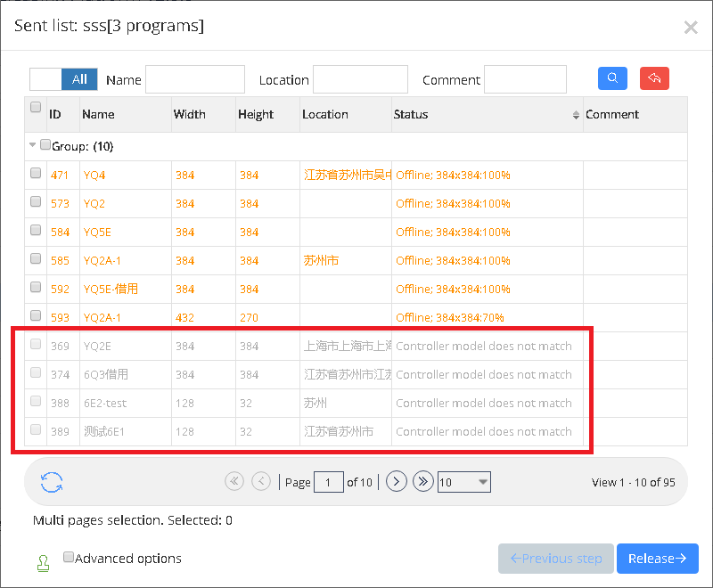Click the red reset filter icon
This screenshot has width=713, height=588.
654,78
